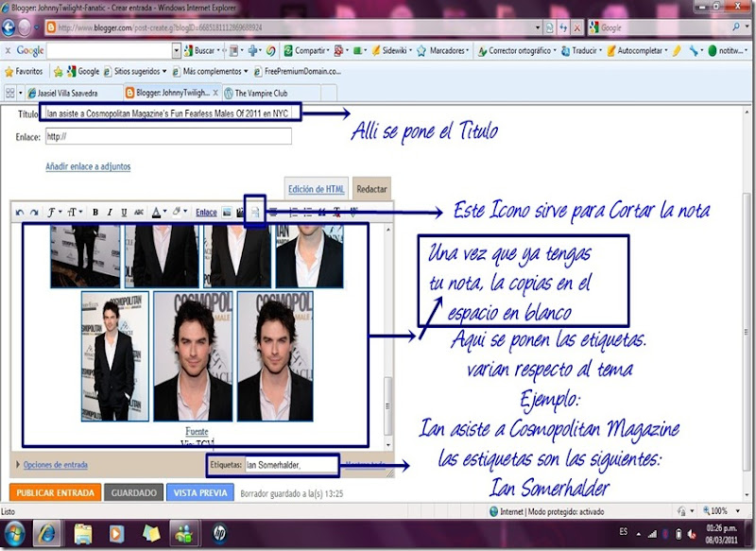Switch to The Vampire Club tab
The height and width of the screenshot is (551, 756).
pos(270,93)
